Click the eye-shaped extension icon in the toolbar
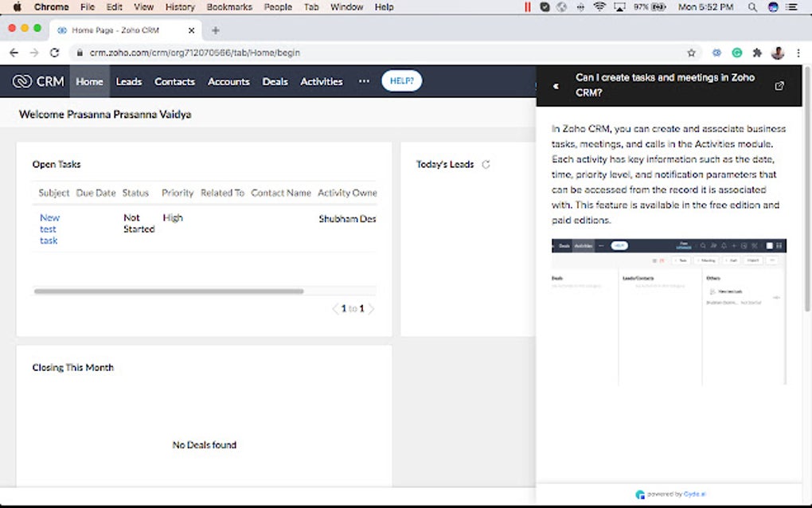The image size is (812, 508). 716,52
